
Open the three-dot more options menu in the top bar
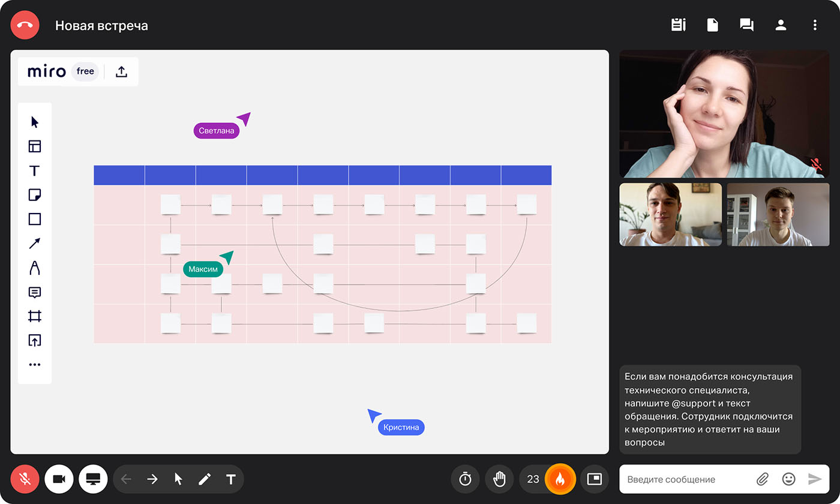tap(815, 25)
